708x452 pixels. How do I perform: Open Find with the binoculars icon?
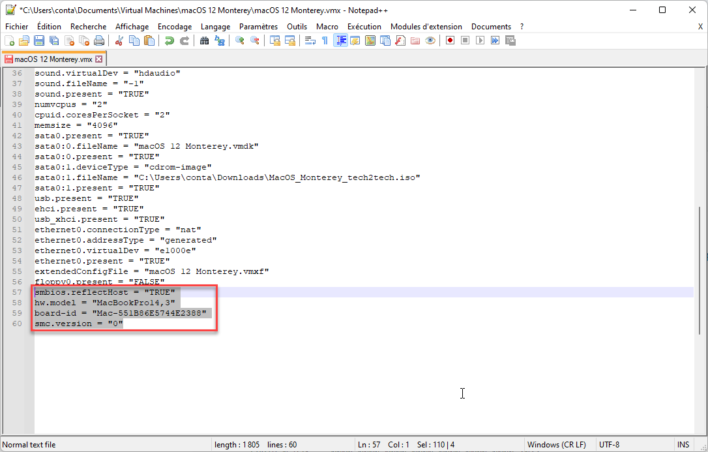click(x=205, y=41)
